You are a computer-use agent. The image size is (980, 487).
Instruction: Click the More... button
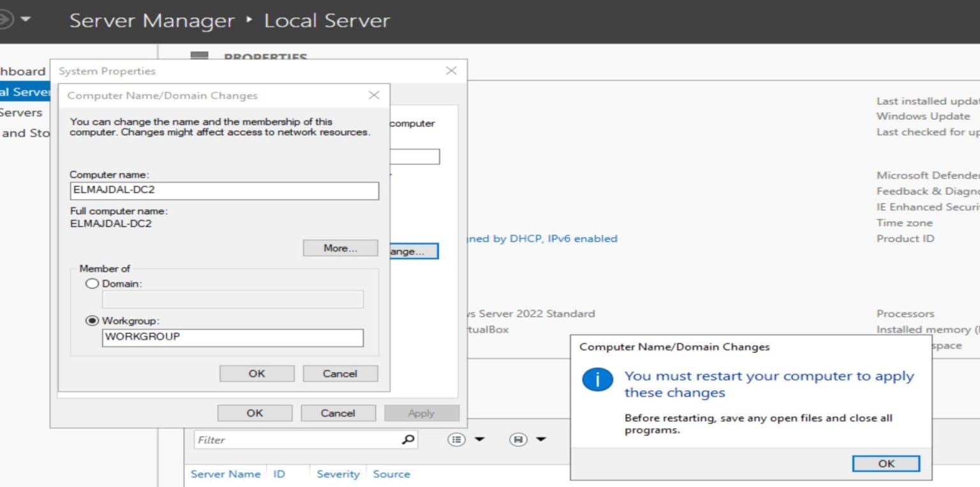click(x=339, y=247)
